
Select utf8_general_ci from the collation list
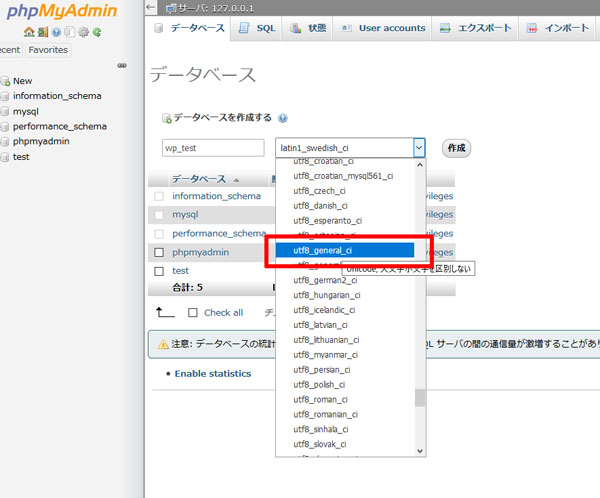345,250
